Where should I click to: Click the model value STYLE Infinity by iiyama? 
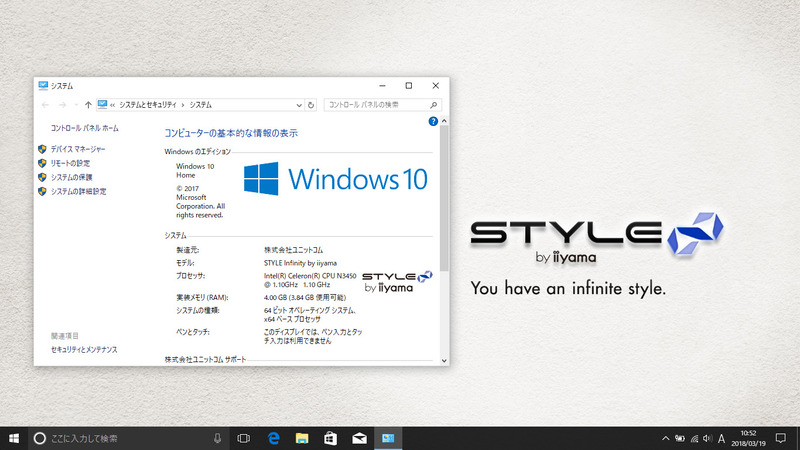[x=300, y=263]
